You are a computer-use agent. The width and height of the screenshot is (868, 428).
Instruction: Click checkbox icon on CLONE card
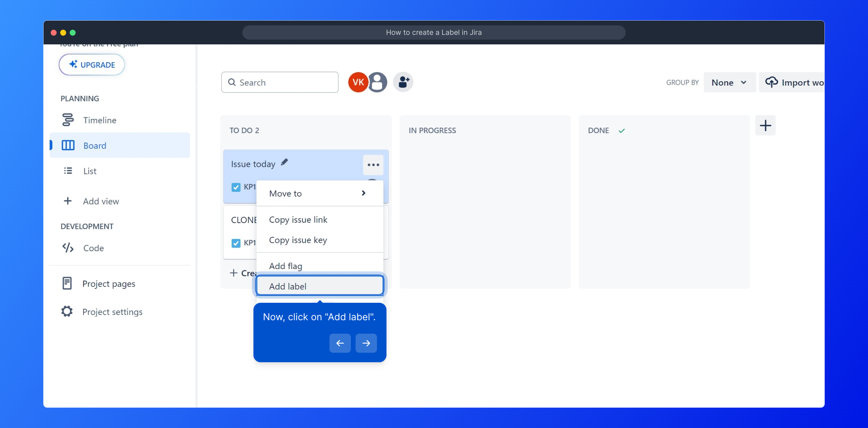click(236, 243)
